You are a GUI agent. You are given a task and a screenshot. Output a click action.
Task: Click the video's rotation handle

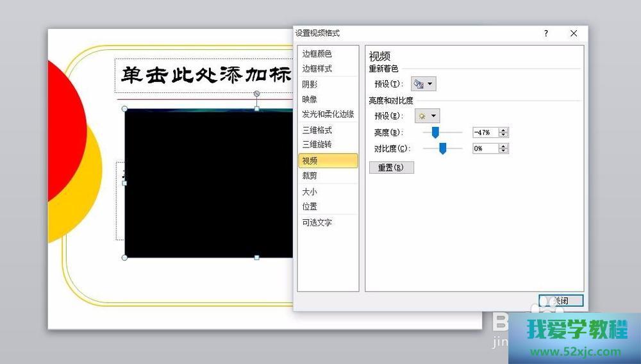257,94
